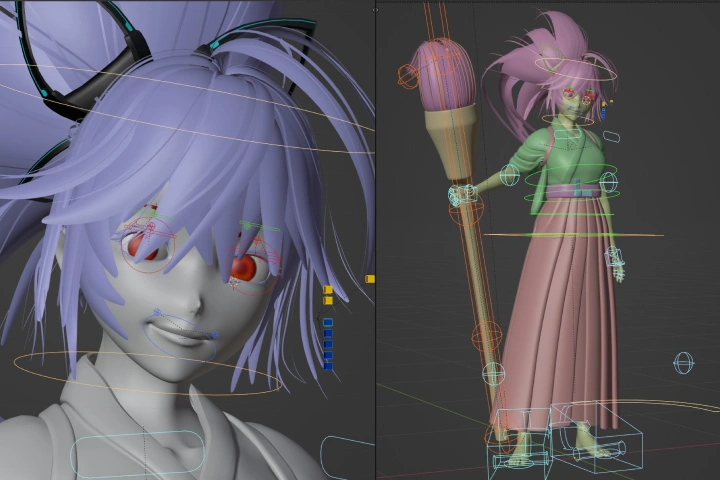Select the cyan hand control gripping the brush
The height and width of the screenshot is (480, 720).
(462, 195)
